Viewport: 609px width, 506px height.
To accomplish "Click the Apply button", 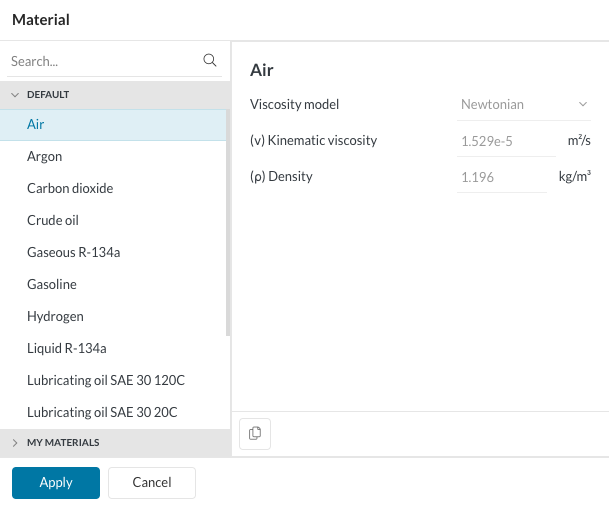I will 56,483.
